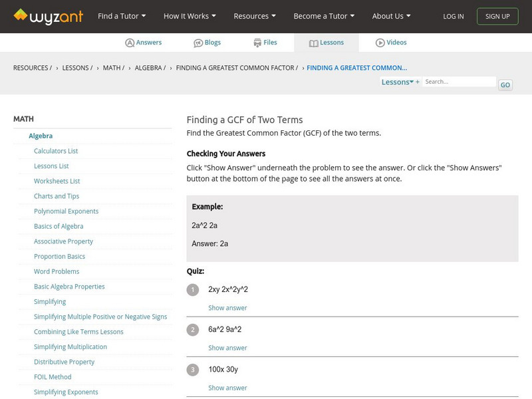
Task: Go to ALGEBRA in the breadcrumb
Action: click(150, 68)
